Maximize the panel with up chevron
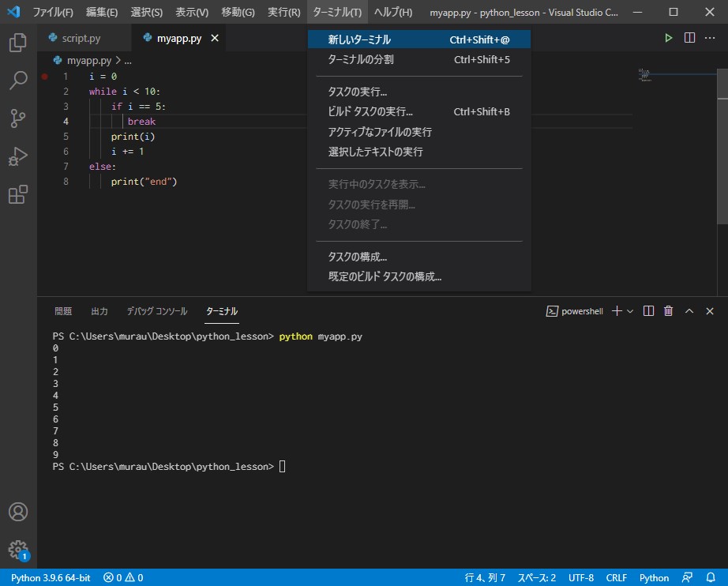728x586 pixels. coord(689,310)
